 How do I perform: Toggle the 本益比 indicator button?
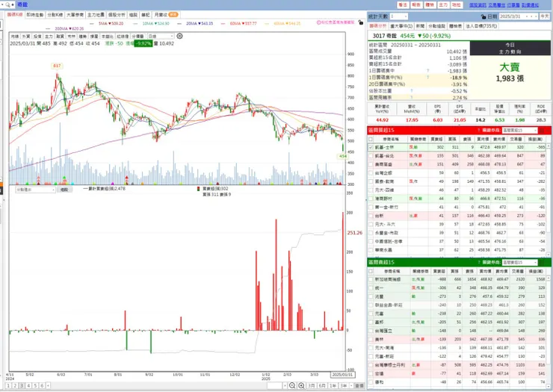click(107, 36)
